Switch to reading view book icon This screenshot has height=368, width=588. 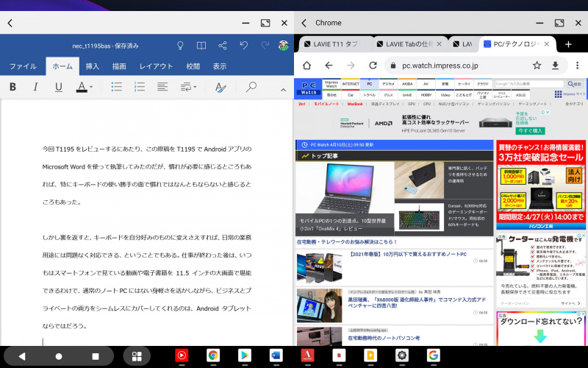(x=201, y=46)
